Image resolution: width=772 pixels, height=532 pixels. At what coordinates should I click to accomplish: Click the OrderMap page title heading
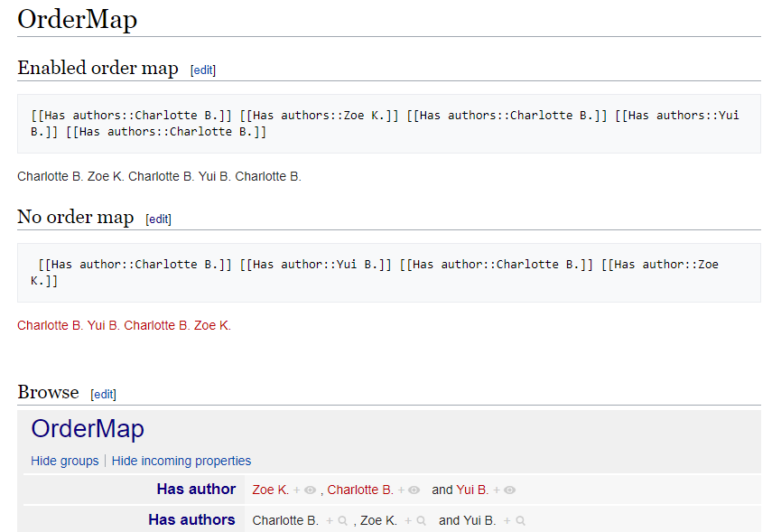click(78, 20)
